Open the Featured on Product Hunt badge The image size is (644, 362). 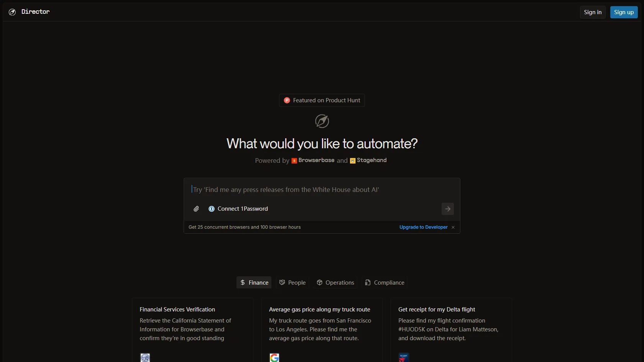(322, 100)
